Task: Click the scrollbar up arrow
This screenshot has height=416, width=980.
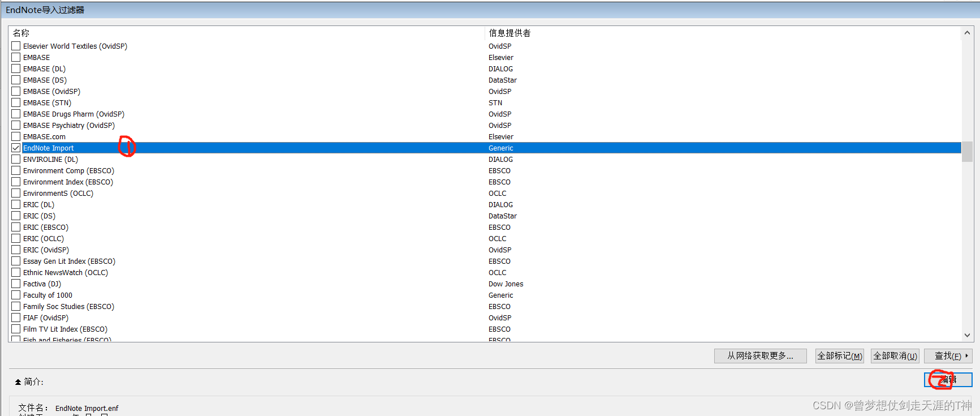Action: click(x=967, y=33)
